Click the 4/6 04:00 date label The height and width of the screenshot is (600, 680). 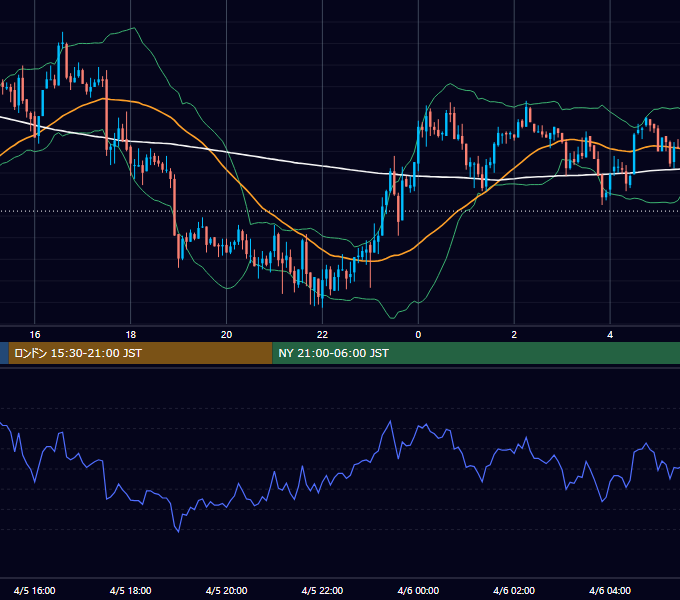click(610, 590)
